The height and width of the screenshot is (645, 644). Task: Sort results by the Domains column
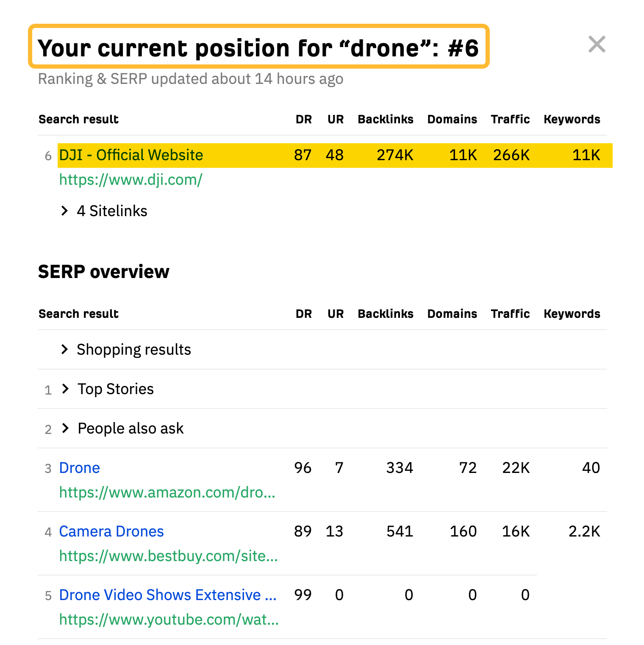click(x=452, y=314)
